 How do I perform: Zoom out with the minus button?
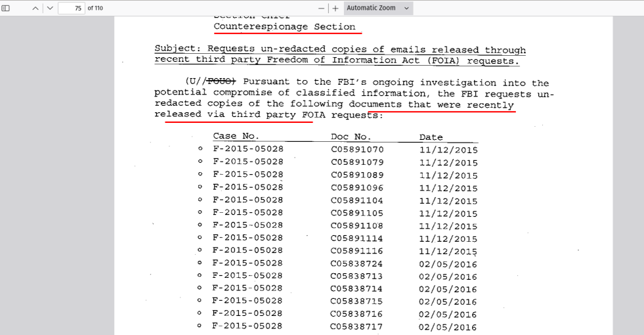point(321,8)
